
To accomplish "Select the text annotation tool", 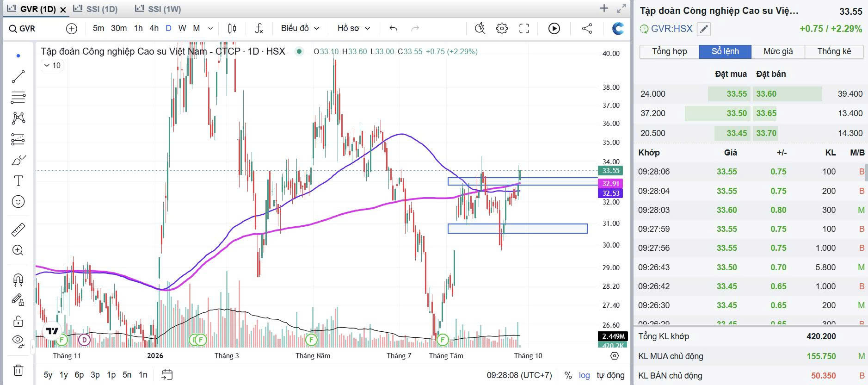I will [x=18, y=181].
